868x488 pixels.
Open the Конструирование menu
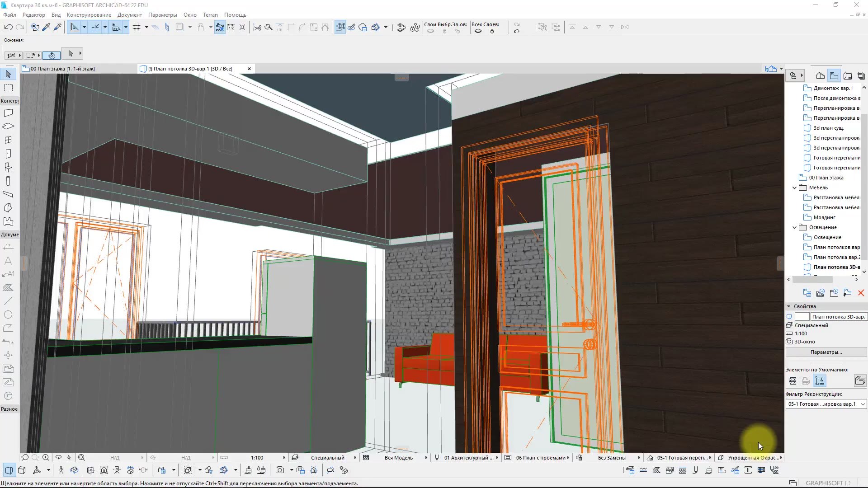[x=89, y=15]
